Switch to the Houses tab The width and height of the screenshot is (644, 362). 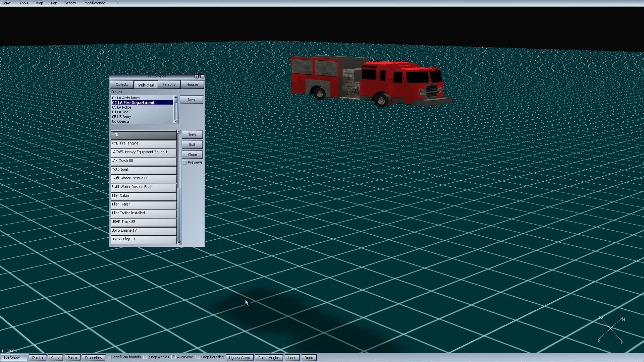click(x=192, y=85)
